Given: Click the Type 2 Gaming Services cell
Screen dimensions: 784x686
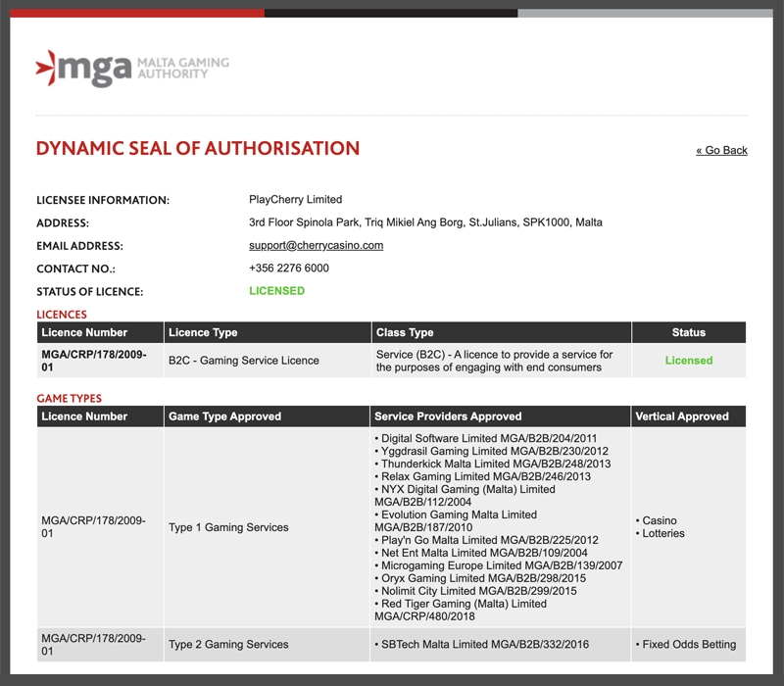Looking at the screenshot, I should tap(228, 645).
